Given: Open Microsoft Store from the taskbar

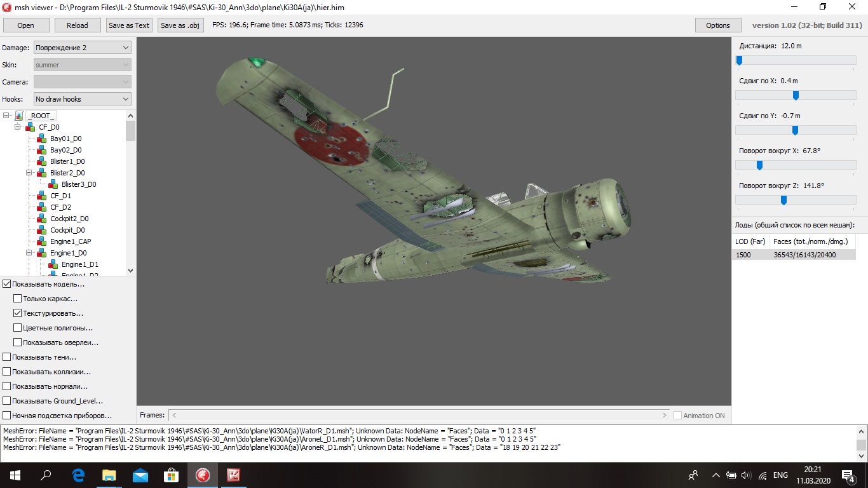Looking at the screenshot, I should coord(171,475).
